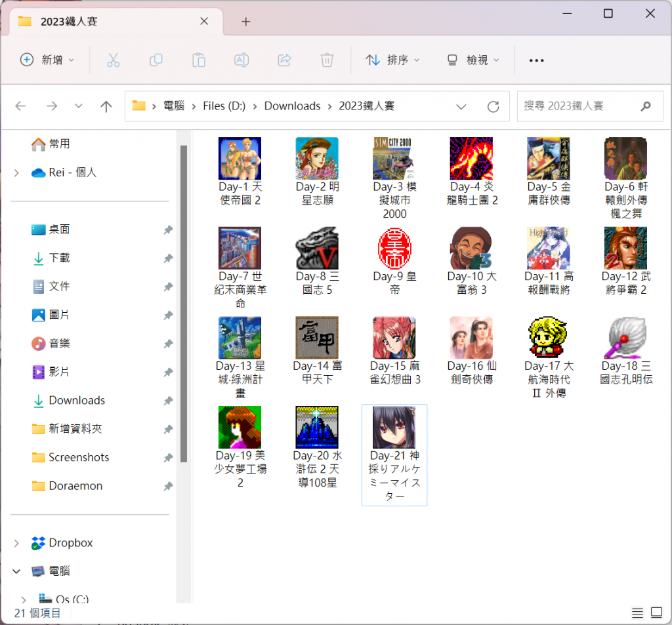Unpin 桌面 via its pin icon

(x=168, y=230)
